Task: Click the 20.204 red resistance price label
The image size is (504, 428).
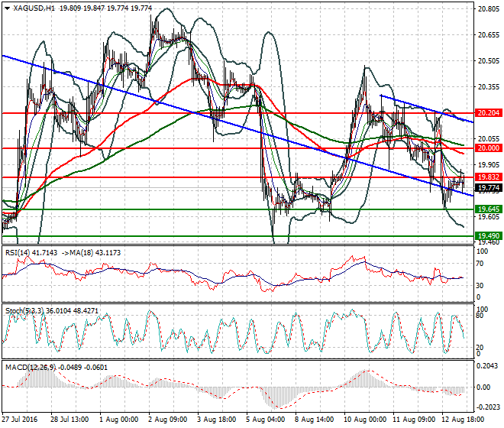Action: pyautogui.click(x=489, y=113)
